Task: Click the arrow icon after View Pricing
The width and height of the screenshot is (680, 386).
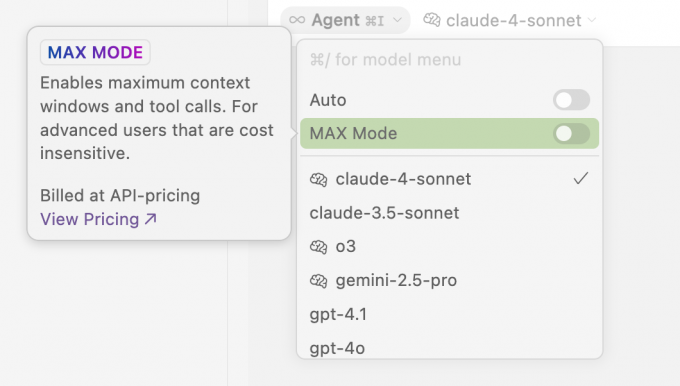Action: 150,219
